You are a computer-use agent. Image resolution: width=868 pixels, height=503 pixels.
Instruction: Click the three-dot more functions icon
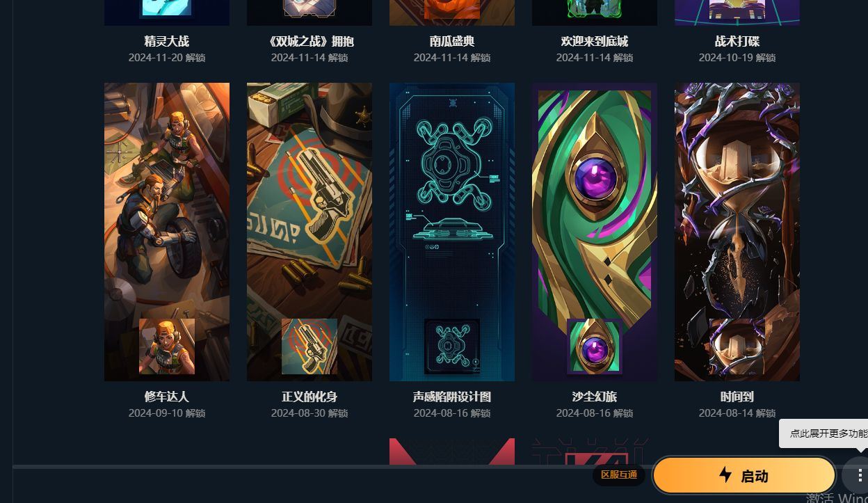pyautogui.click(x=860, y=476)
